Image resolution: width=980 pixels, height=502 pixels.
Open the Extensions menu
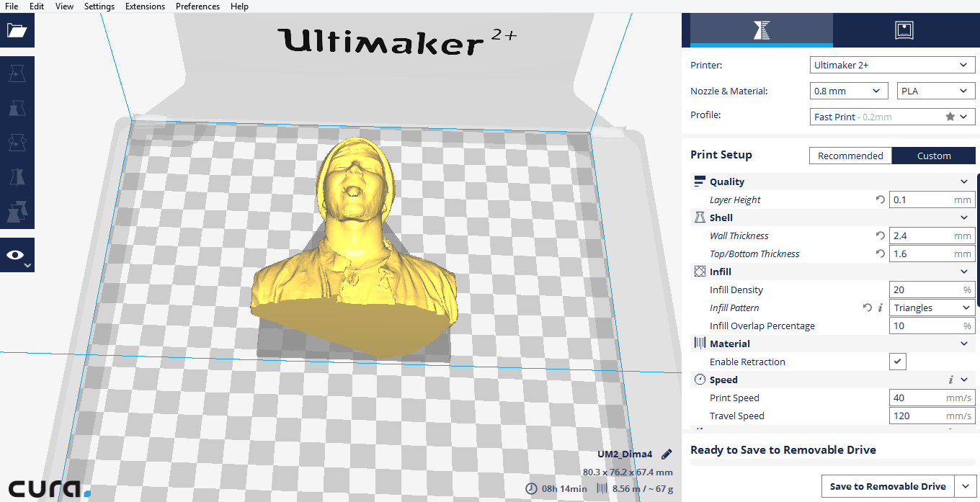[x=145, y=6]
